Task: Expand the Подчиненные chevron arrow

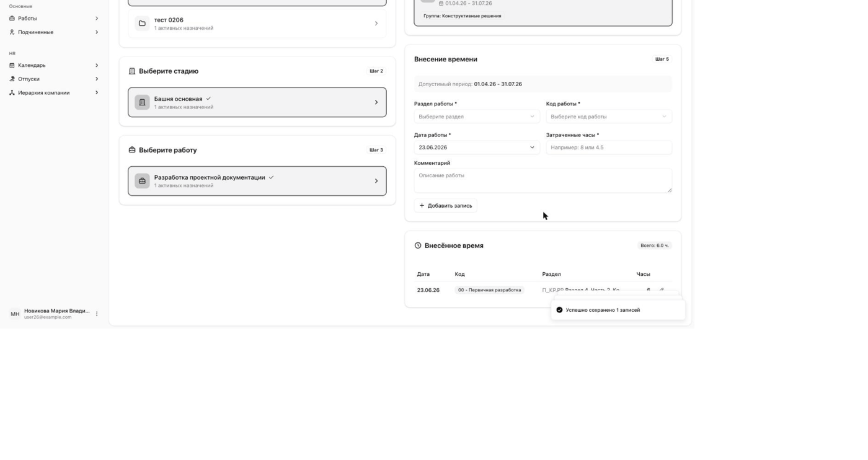Action: click(97, 32)
